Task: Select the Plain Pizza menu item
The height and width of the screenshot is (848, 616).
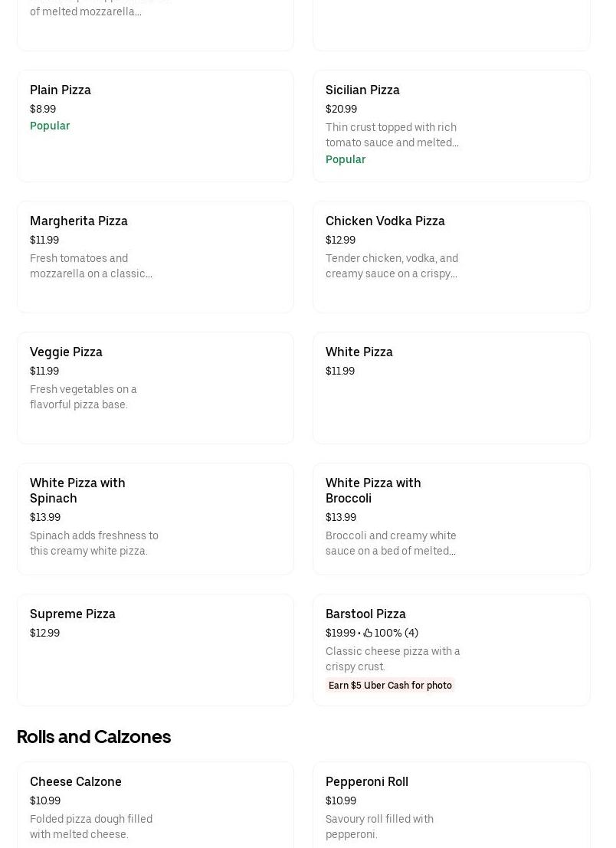Action: (156, 126)
